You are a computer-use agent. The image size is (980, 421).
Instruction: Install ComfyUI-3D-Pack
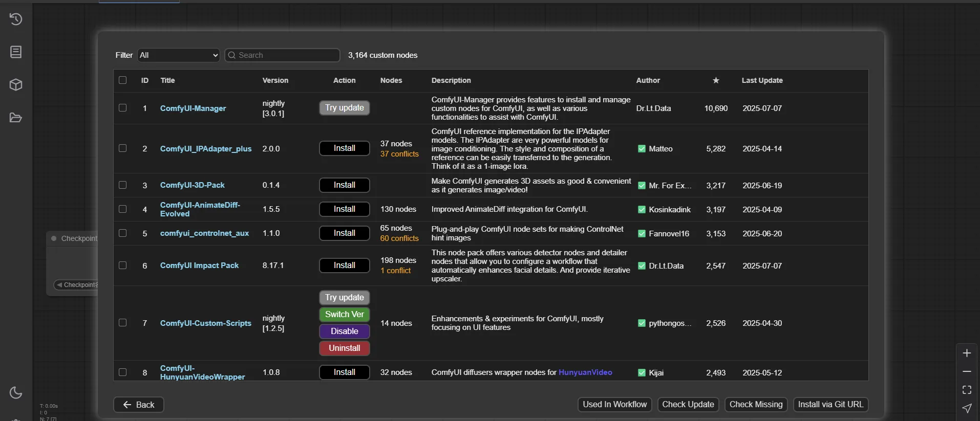pos(345,185)
